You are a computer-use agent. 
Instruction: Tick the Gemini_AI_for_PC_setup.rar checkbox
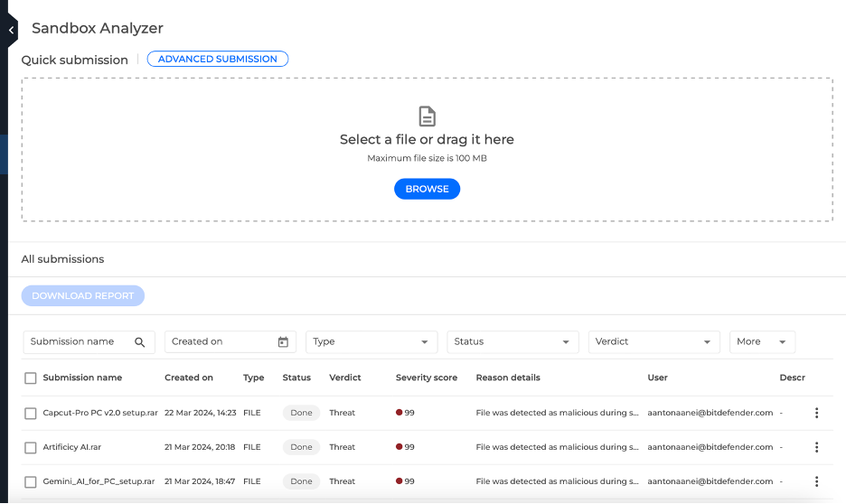pos(31,482)
